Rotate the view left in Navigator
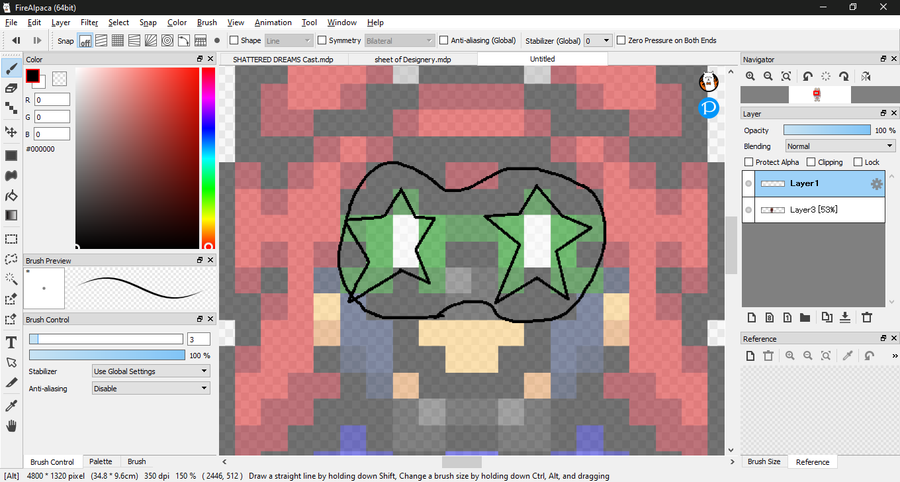Viewport: 900px width, 482px height. (808, 76)
